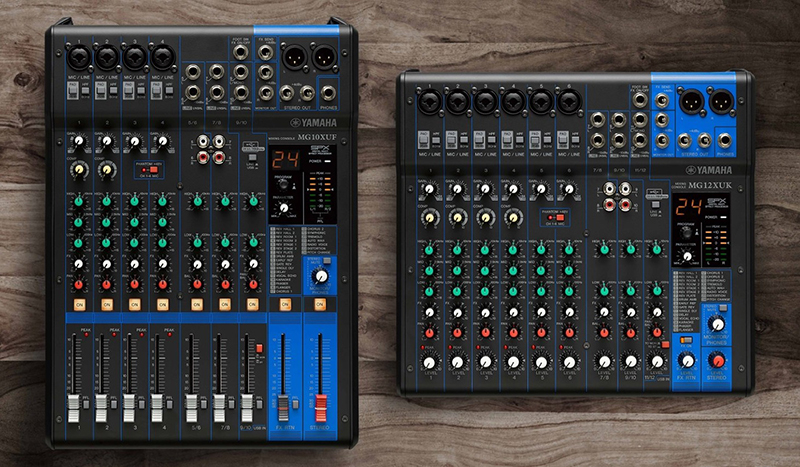Click the channel 1 red PAN knob on MG10XUF

79,284
